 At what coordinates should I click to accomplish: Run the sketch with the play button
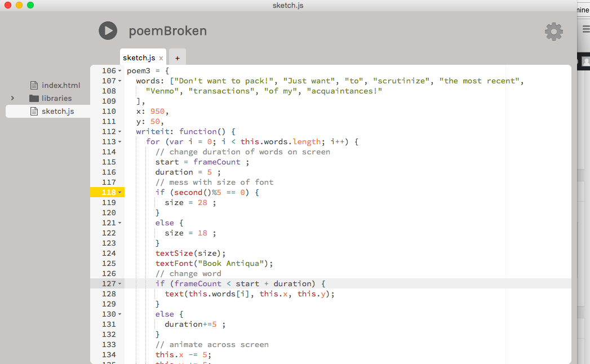tap(108, 30)
